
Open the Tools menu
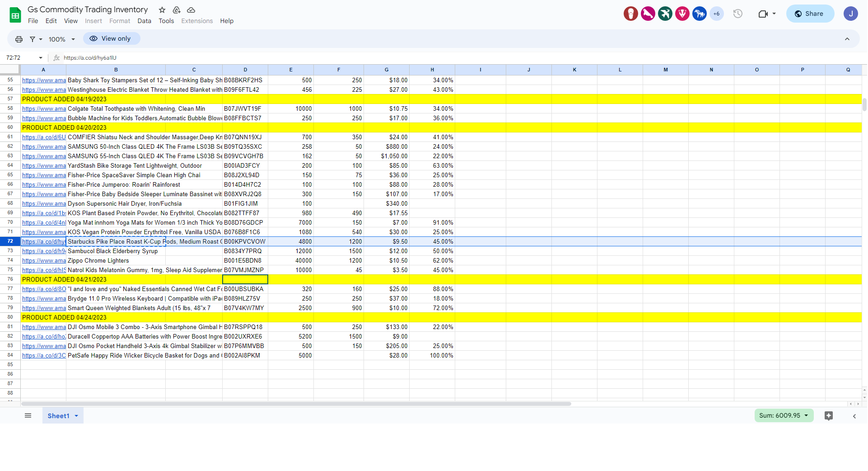pyautogui.click(x=166, y=21)
